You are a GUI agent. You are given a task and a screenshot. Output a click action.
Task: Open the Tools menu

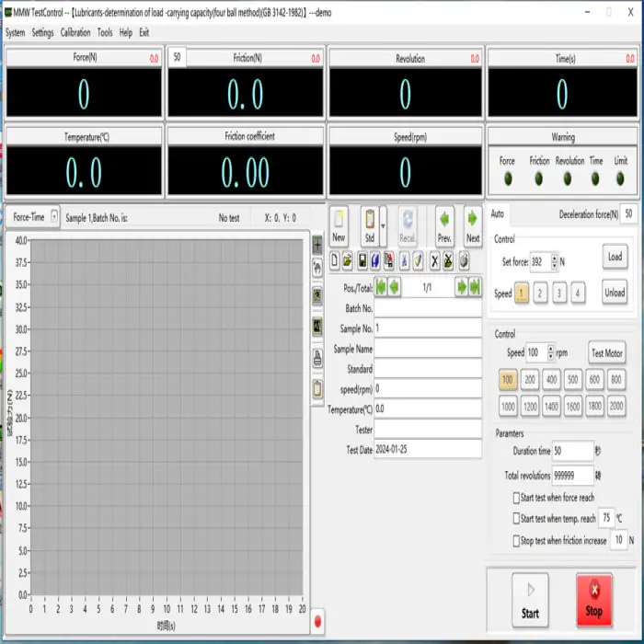(105, 32)
